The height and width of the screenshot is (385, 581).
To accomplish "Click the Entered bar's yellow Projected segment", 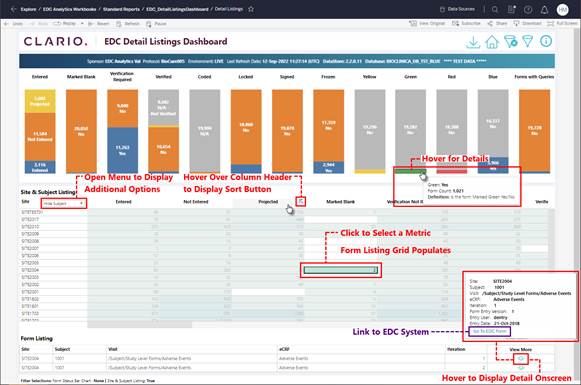I will click(x=40, y=101).
